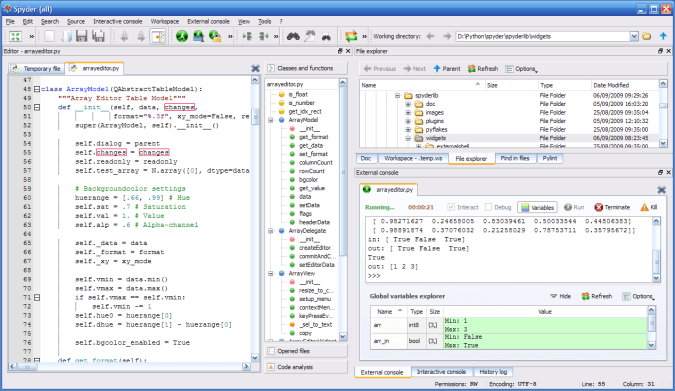Switch to the History log tab
This screenshot has height=391, width=675.
(x=493, y=372)
